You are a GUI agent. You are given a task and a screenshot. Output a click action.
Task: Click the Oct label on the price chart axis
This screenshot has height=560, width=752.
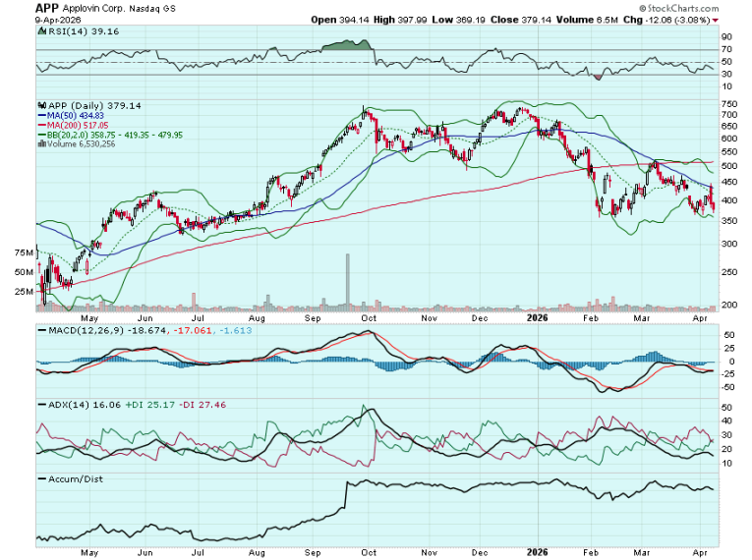[x=371, y=317]
